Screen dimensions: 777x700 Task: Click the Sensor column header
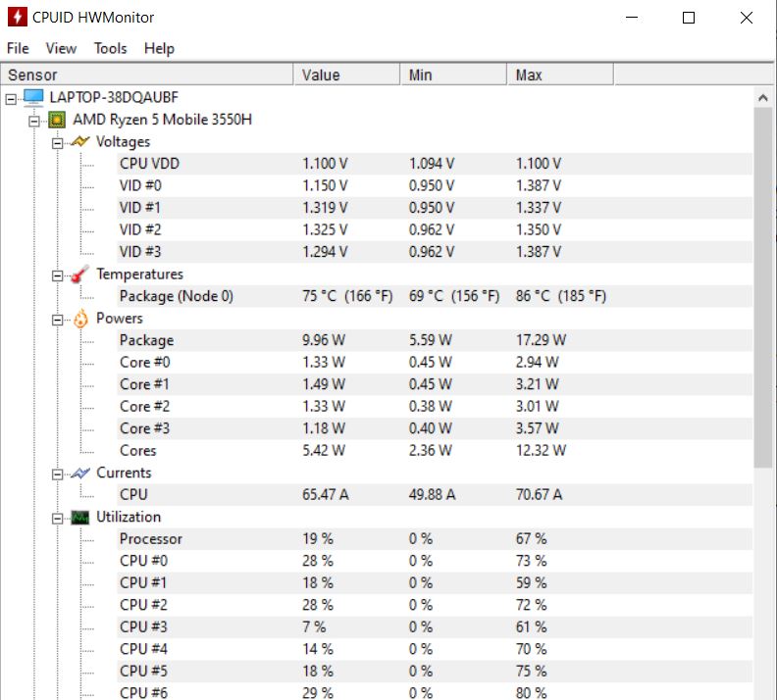(x=147, y=75)
